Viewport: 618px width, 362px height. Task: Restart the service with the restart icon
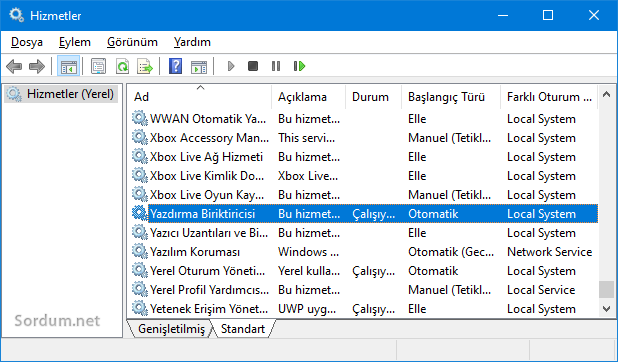[300, 66]
